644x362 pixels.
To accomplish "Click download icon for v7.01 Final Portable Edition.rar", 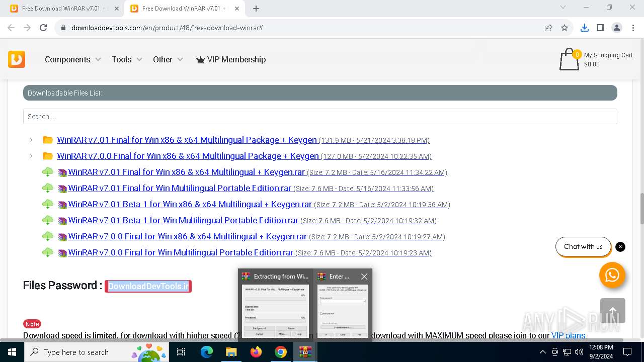I will pyautogui.click(x=48, y=189).
